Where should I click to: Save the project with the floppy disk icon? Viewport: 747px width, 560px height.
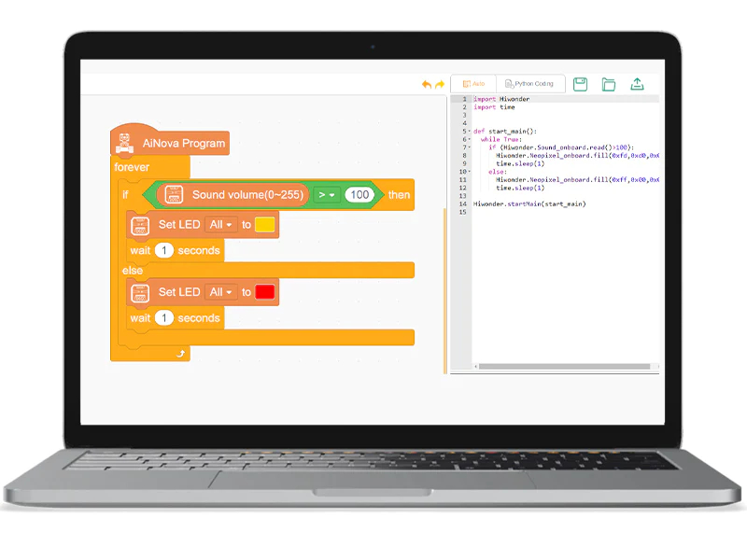click(x=580, y=84)
